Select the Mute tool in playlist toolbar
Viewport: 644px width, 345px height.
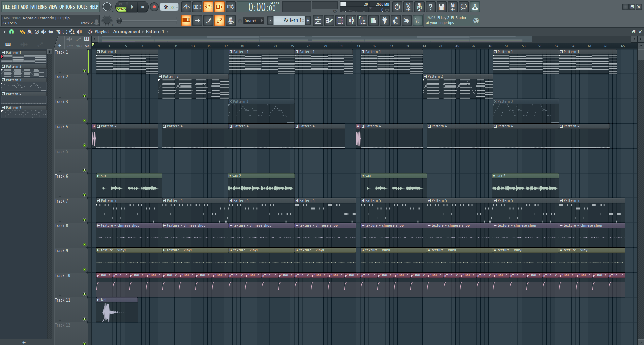pyautogui.click(x=44, y=32)
